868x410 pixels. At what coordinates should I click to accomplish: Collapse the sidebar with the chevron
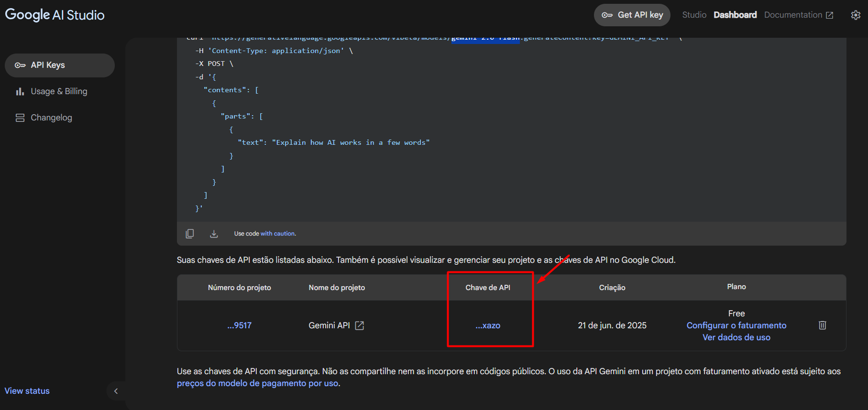coord(116,391)
